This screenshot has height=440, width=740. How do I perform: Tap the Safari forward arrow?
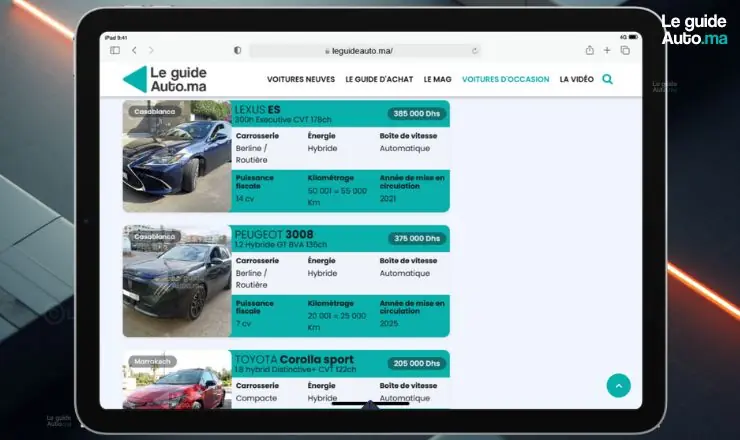pyautogui.click(x=151, y=50)
